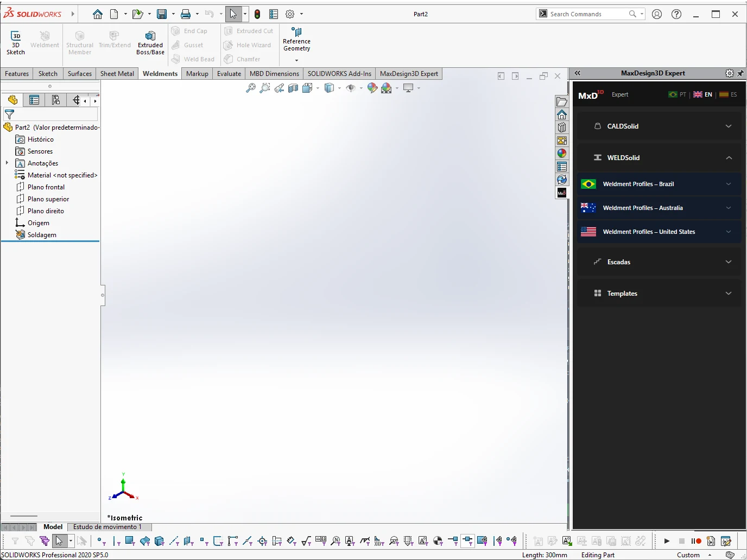Open the SOLIDWORKS Resources home icon in the task pane
Screen dimensions: 747x560
(562, 114)
